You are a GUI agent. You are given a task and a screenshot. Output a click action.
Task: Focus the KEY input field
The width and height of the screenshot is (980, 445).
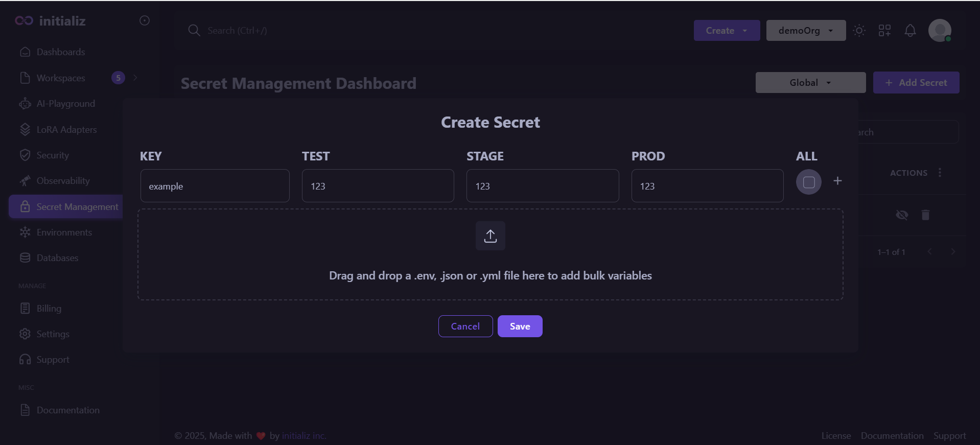tap(215, 186)
